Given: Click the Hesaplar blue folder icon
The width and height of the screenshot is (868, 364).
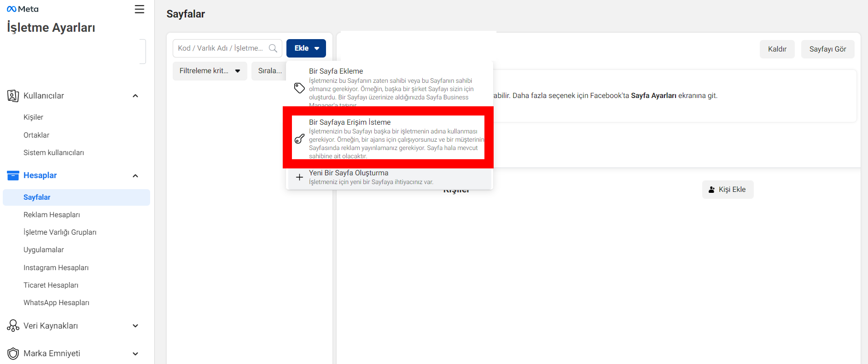Looking at the screenshot, I should [13, 175].
